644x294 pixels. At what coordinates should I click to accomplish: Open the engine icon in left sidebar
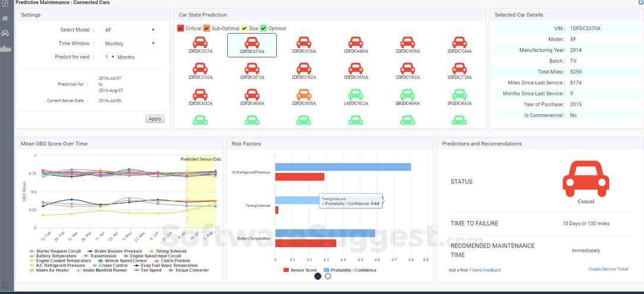pos(5,49)
